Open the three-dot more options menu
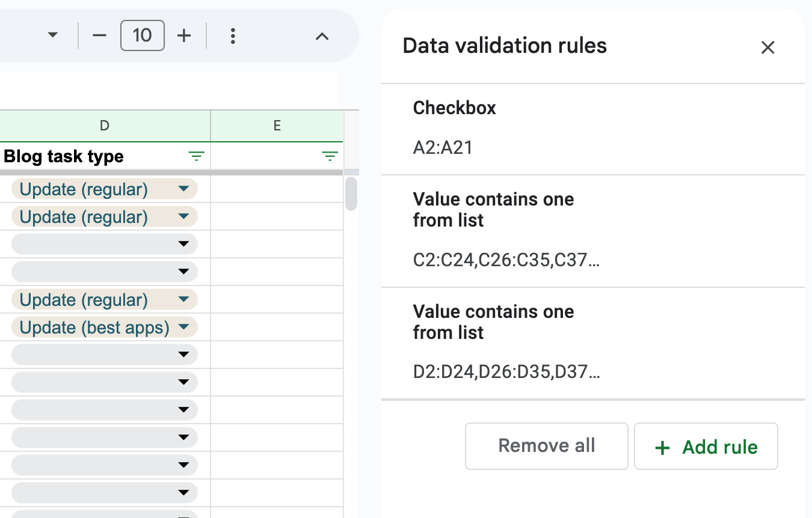This screenshot has width=812, height=518. coord(233,36)
